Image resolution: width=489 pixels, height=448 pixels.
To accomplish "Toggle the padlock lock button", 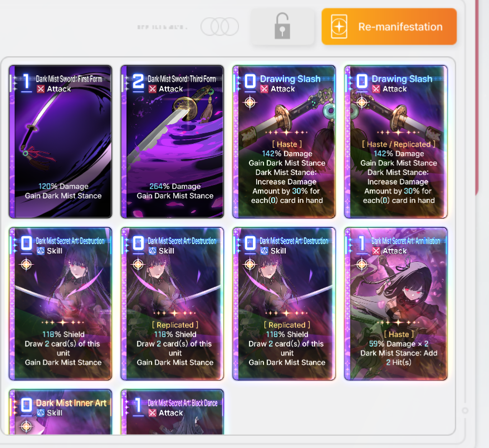I will pyautogui.click(x=282, y=27).
